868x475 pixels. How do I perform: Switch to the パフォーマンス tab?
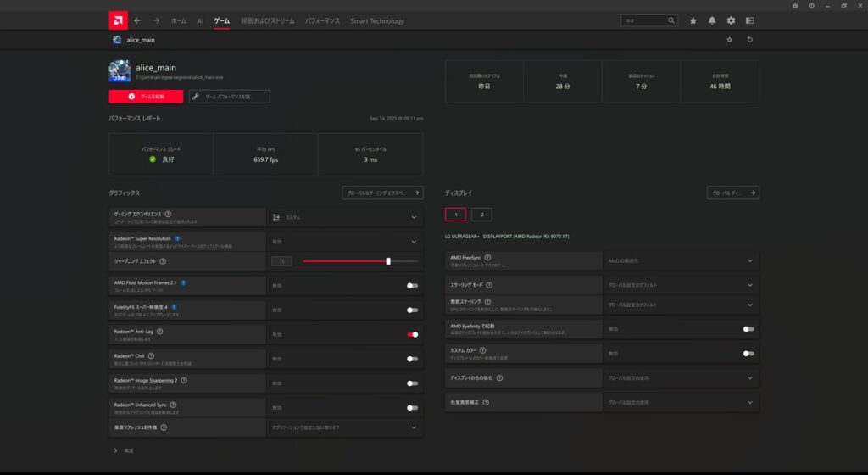[x=322, y=20]
